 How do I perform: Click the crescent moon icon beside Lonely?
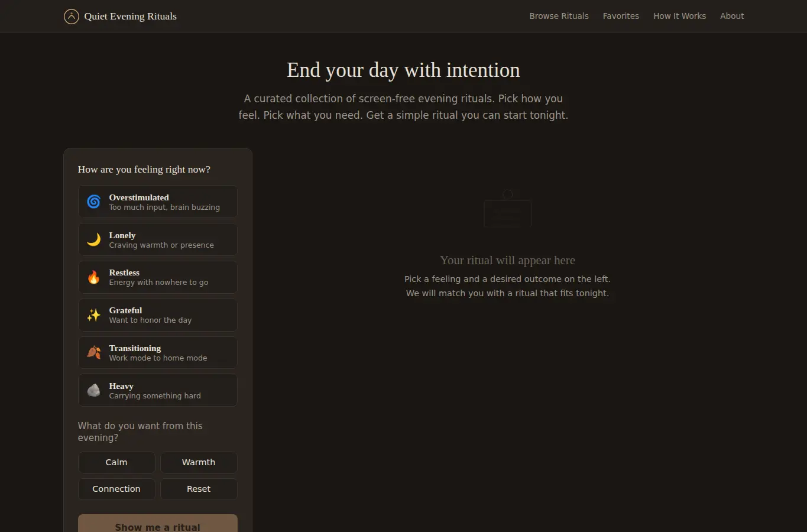(94, 239)
